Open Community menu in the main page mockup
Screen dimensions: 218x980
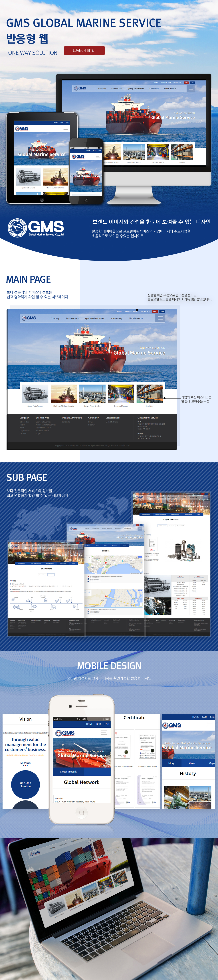(x=117, y=318)
